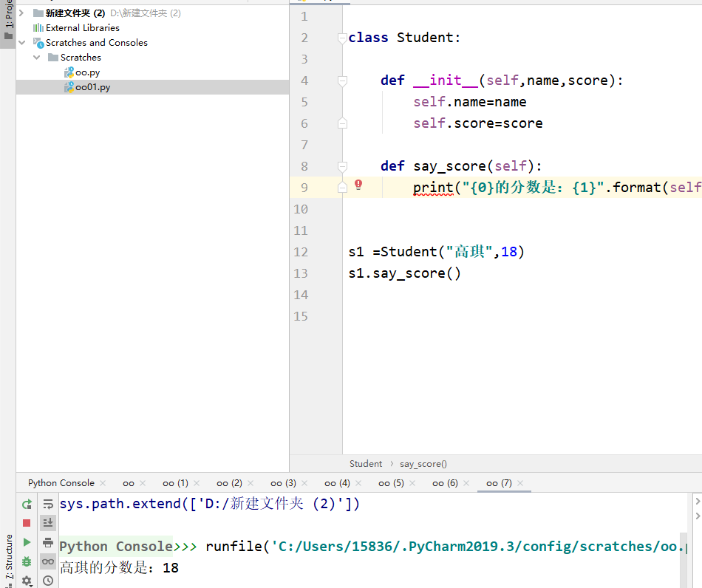Click the Python Console prompt label

tap(117, 547)
